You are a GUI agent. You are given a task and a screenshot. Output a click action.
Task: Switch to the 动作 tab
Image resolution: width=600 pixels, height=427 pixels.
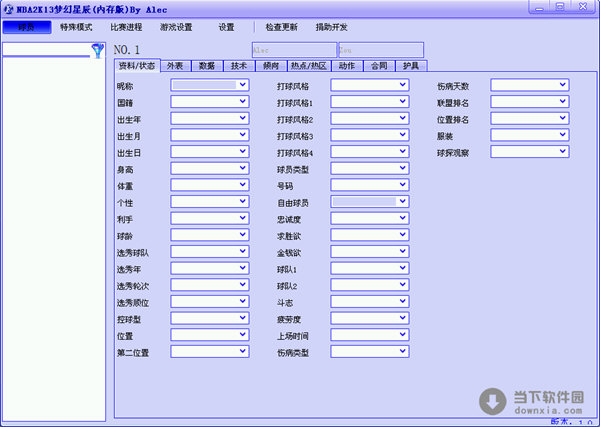(x=347, y=66)
